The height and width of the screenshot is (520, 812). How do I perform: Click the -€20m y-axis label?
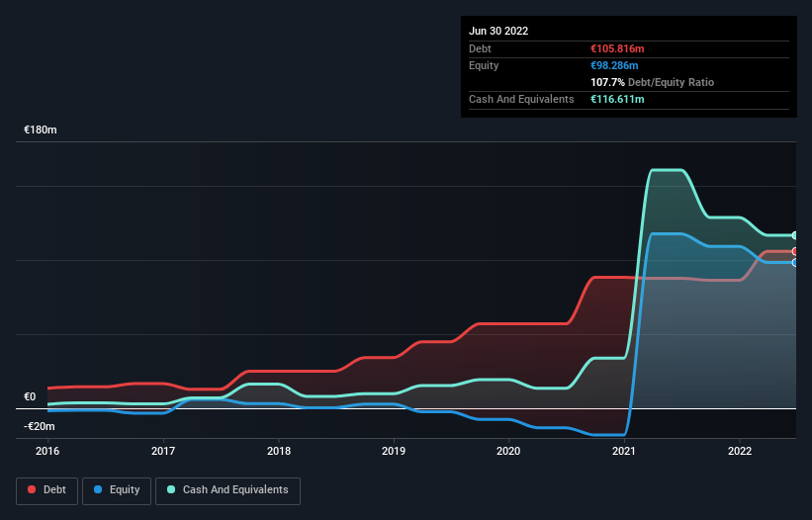click(x=40, y=426)
